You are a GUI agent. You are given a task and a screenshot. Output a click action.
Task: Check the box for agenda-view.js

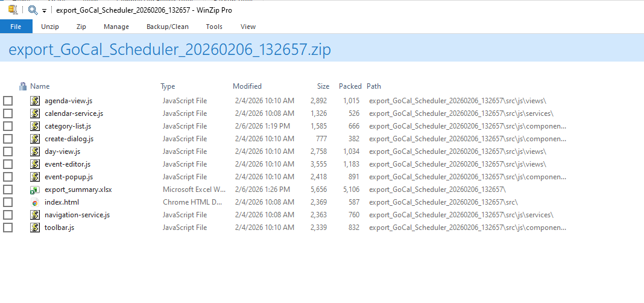point(8,101)
